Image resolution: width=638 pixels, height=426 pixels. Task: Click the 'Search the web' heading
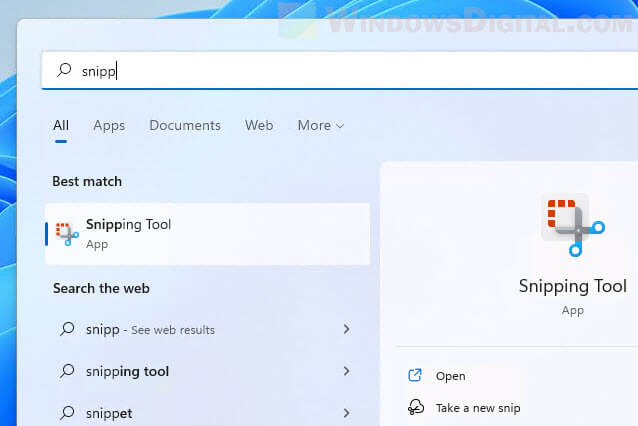tap(101, 288)
